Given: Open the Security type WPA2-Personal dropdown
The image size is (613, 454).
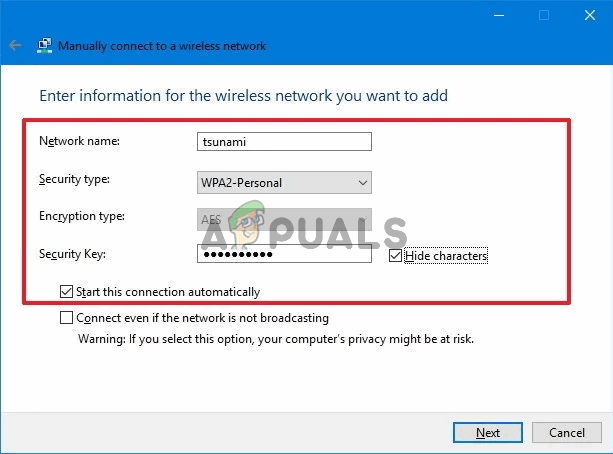Looking at the screenshot, I should click(x=285, y=183).
